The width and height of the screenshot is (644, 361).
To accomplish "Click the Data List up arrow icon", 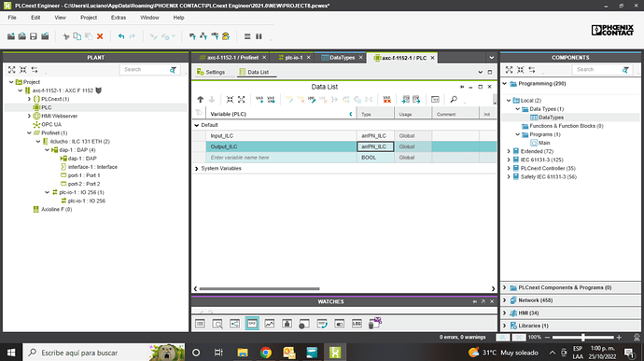I will tap(201, 100).
